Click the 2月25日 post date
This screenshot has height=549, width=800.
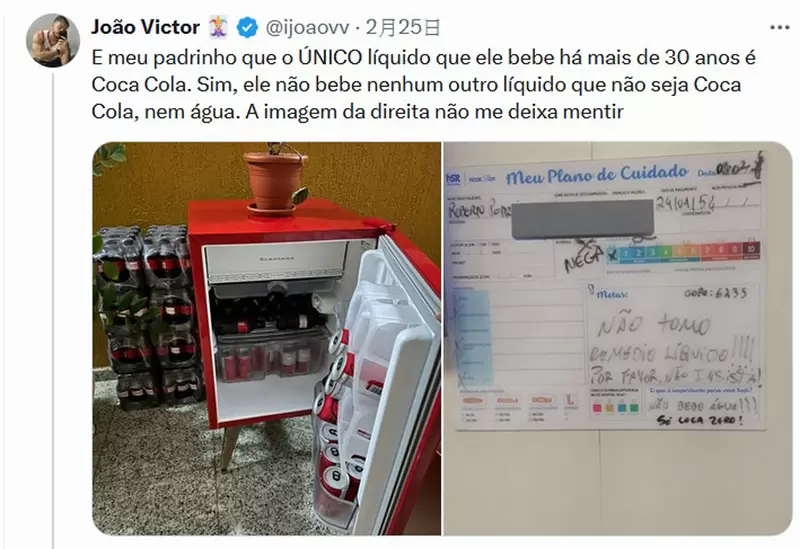click(x=403, y=28)
